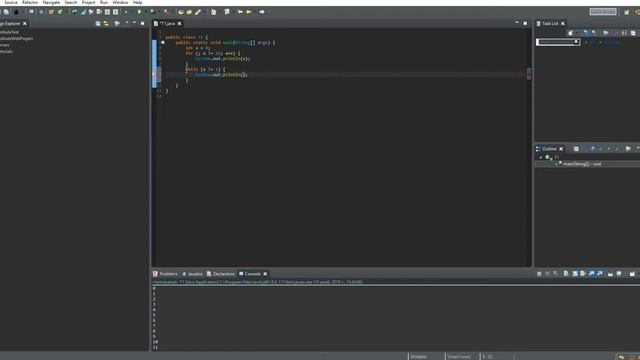Click the Open Type toolbar icon
This screenshot has width=640, height=360.
181,12
